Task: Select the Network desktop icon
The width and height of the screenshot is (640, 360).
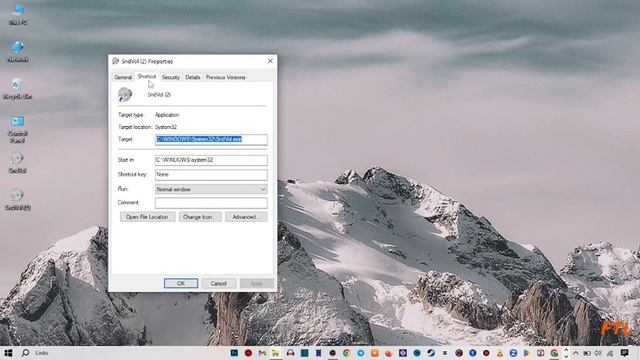Action: pyautogui.click(x=18, y=51)
